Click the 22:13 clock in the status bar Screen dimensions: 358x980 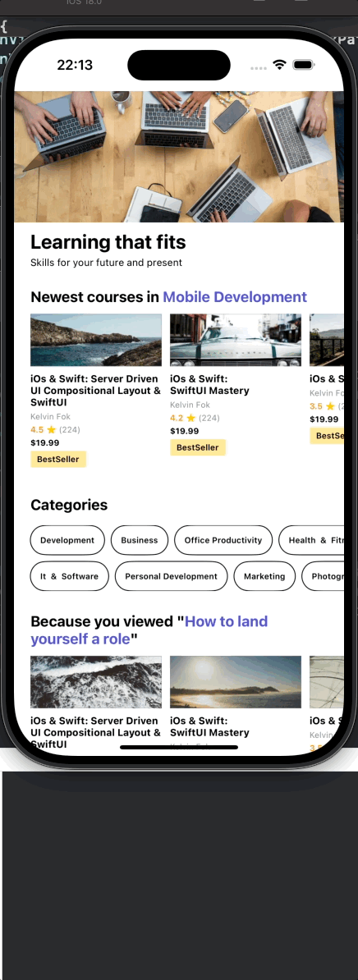click(x=75, y=65)
